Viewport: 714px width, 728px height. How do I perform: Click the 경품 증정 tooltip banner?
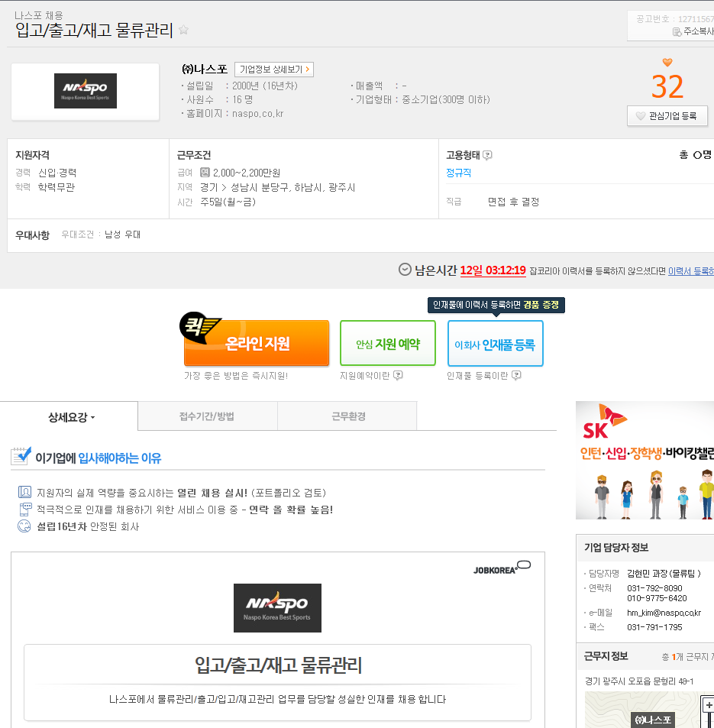[x=496, y=305]
